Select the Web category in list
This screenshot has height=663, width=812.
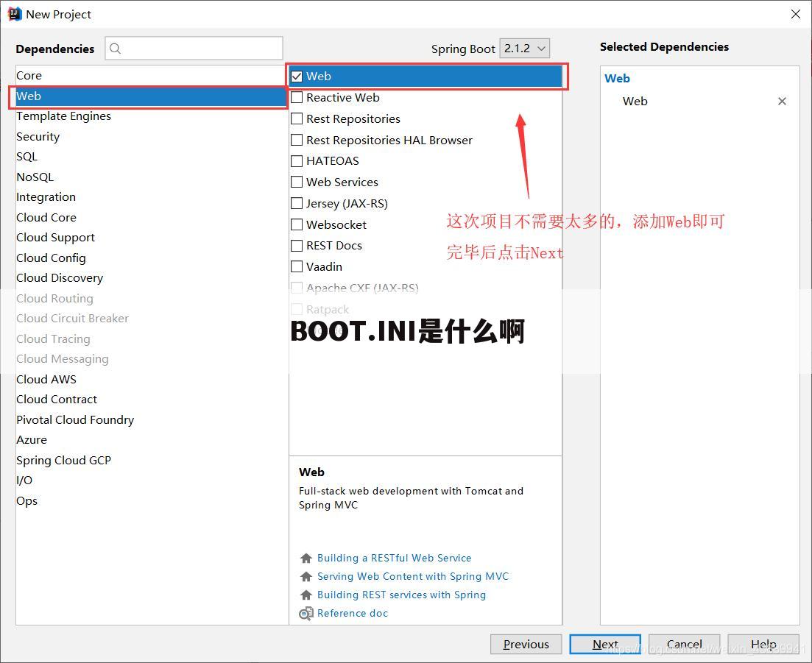(x=151, y=96)
